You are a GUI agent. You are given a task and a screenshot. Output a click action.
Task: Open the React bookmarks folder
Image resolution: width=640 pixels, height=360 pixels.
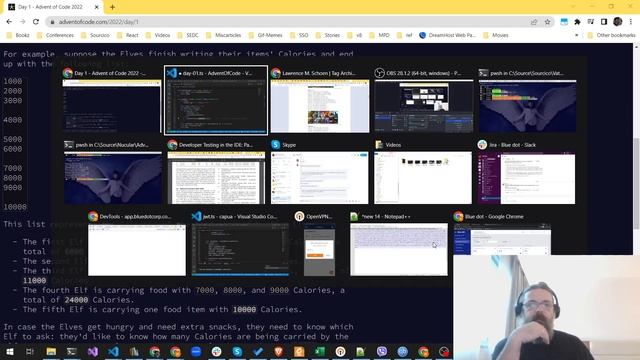pyautogui.click(x=128, y=35)
